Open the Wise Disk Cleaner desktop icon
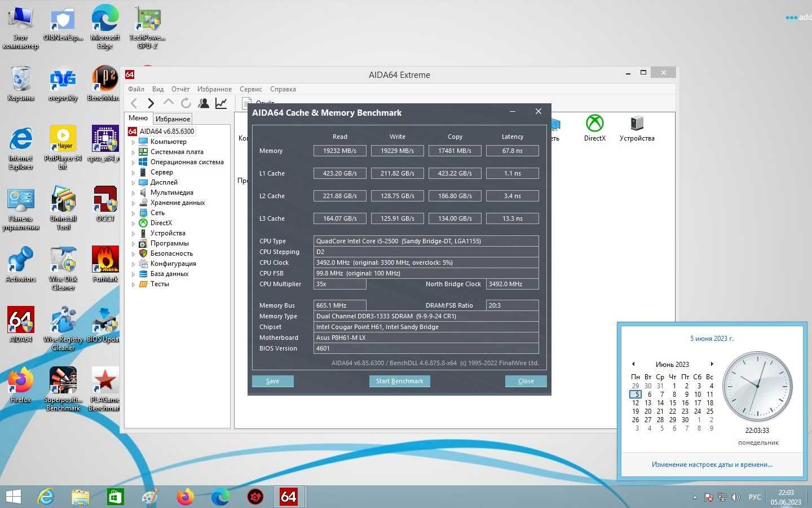The image size is (812, 508). click(x=63, y=268)
